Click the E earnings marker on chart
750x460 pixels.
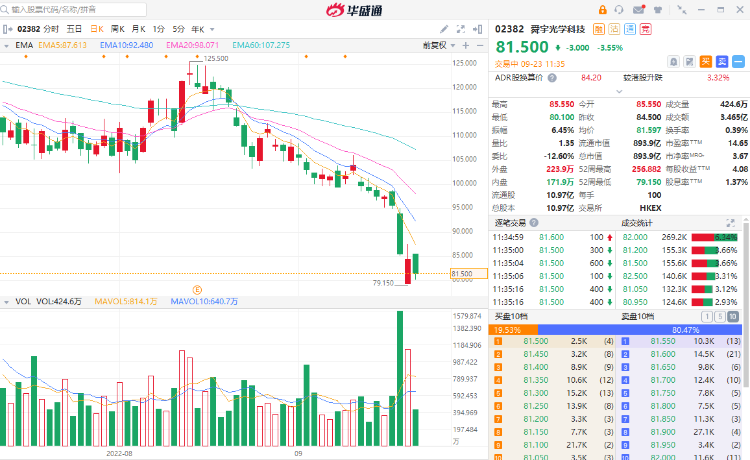(197, 290)
